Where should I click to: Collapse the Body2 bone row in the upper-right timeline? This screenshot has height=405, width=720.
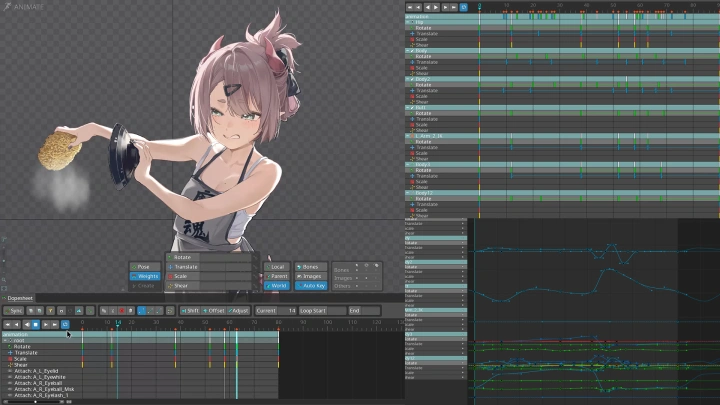[407, 79]
